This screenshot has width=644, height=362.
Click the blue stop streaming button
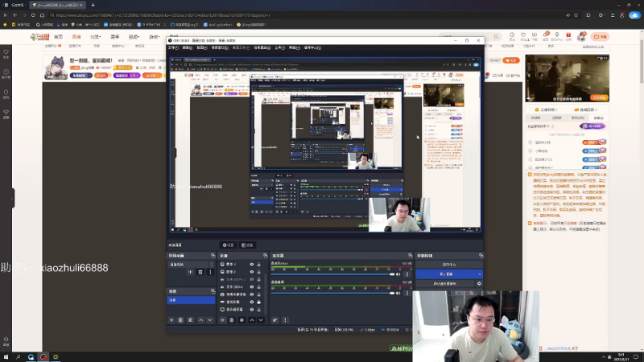click(x=446, y=274)
